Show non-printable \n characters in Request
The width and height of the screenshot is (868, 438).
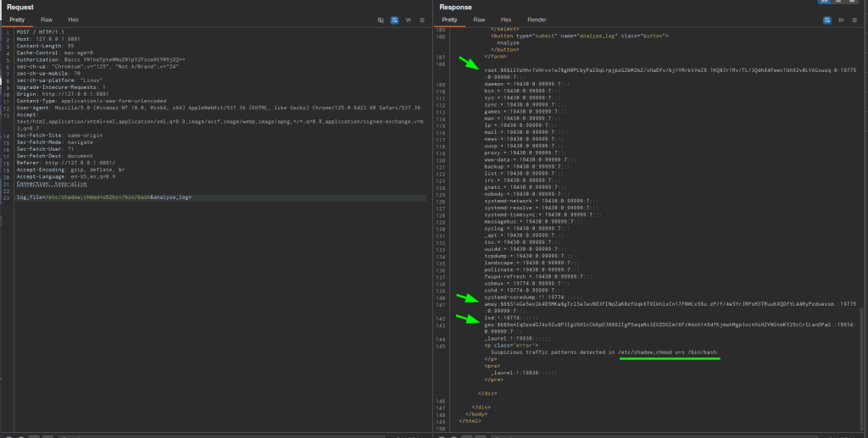409,19
